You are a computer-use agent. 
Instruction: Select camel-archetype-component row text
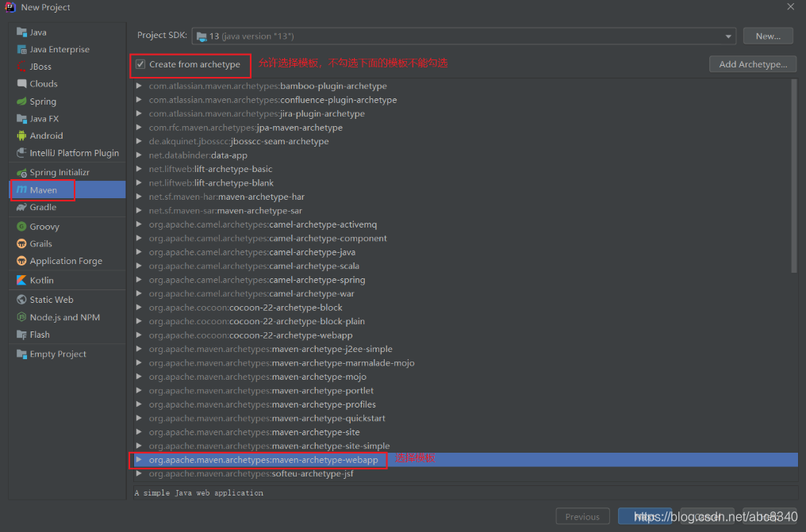268,239
